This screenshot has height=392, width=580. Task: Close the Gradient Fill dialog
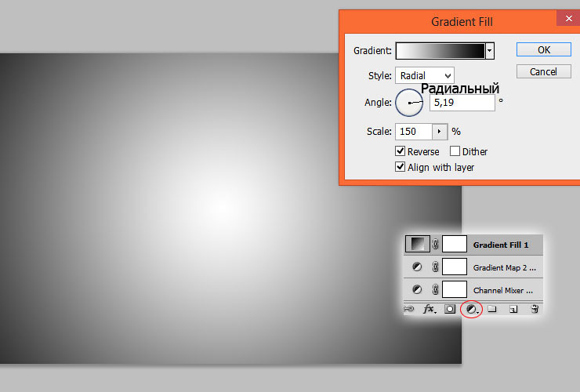[568, 18]
